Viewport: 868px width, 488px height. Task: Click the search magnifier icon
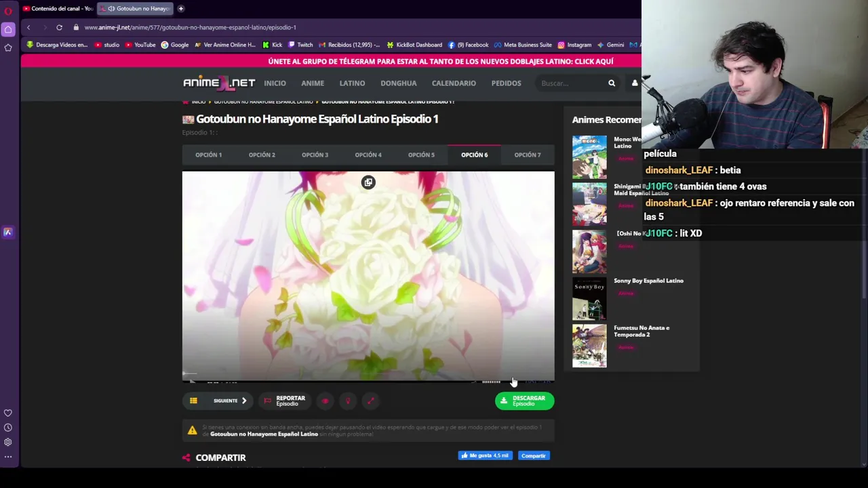[612, 83]
